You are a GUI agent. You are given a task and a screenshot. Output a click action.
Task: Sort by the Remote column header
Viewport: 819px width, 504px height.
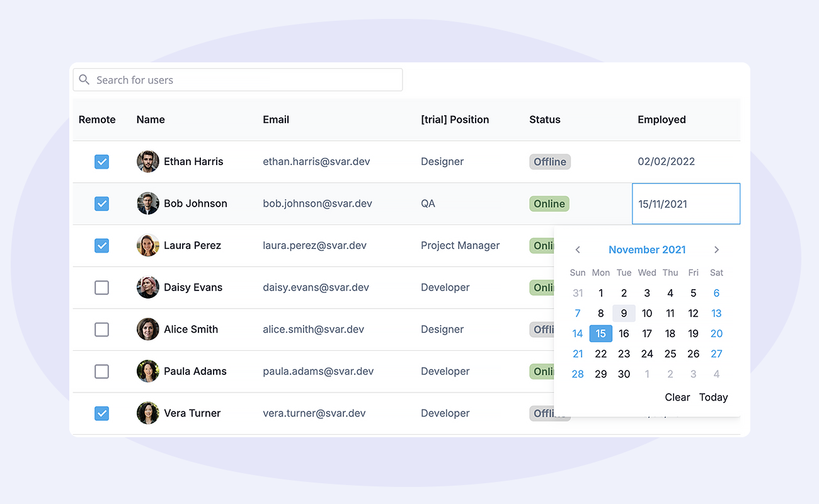coord(97,120)
